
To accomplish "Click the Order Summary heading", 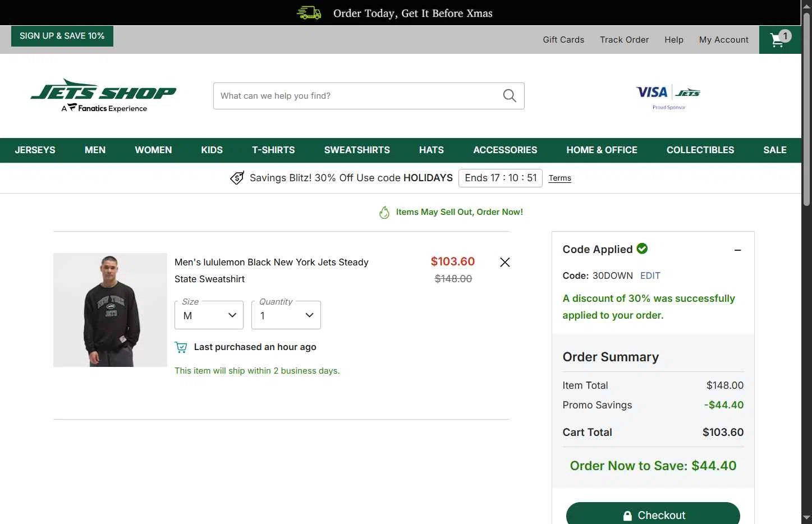I will coord(611,357).
